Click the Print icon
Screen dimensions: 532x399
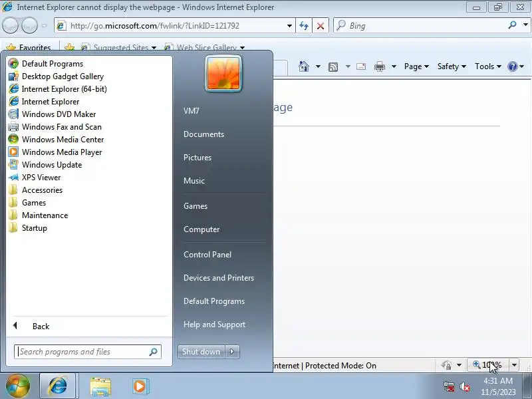coord(379,66)
